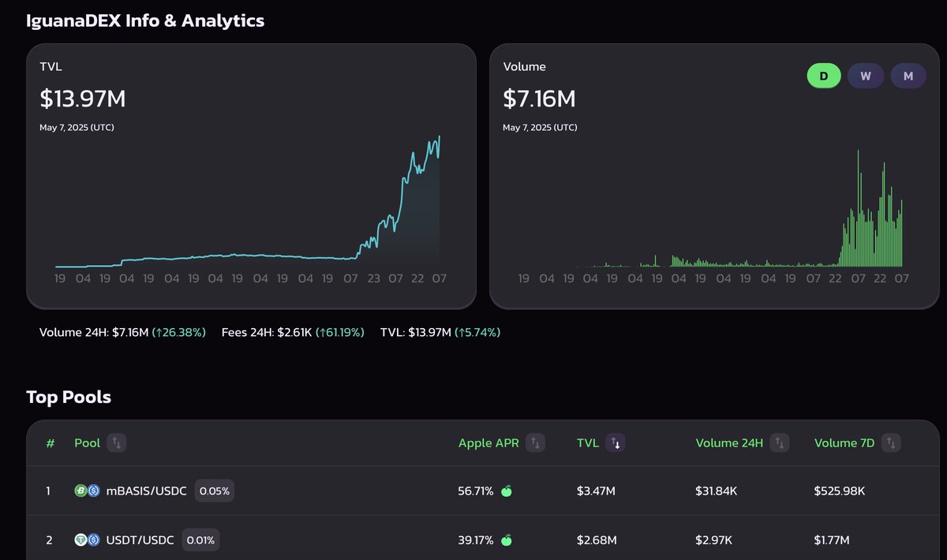Click the 61.19% fees change indicator
947x560 pixels.
pyautogui.click(x=340, y=333)
